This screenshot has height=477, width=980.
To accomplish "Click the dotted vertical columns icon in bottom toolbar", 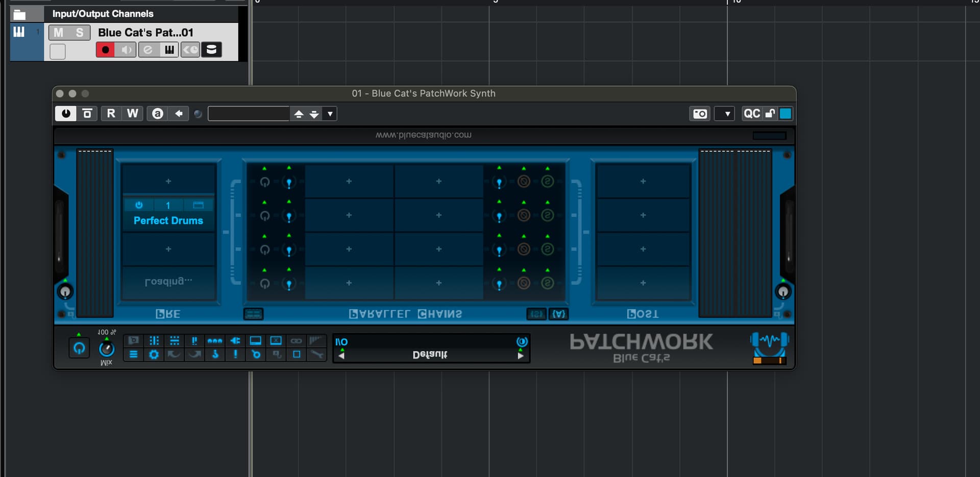I will pos(154,341).
